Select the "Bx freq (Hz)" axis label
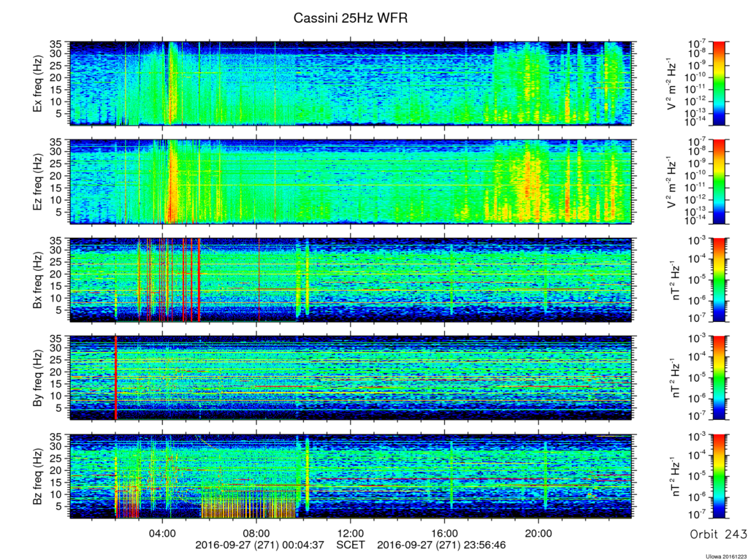Screen dimensions: 748x560 tap(38, 280)
